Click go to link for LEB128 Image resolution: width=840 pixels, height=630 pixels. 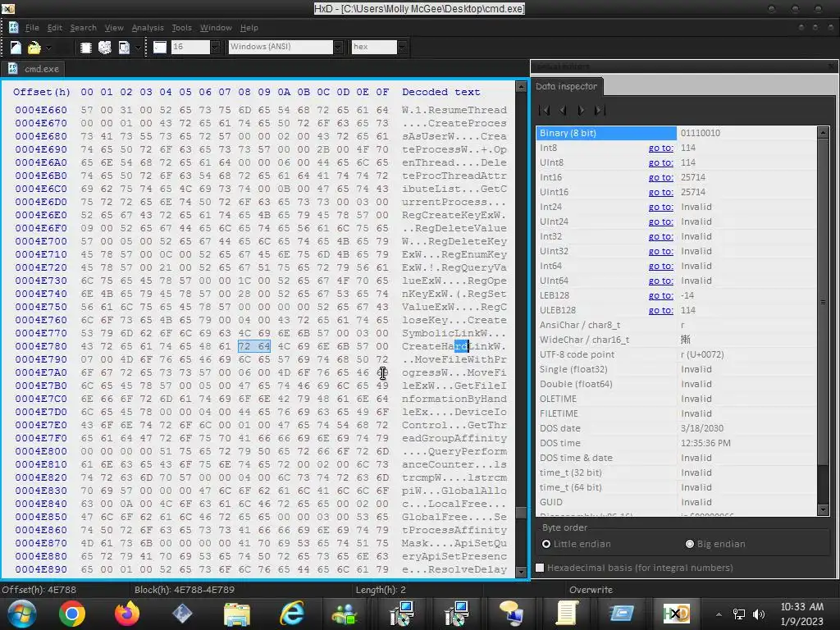pyautogui.click(x=660, y=295)
